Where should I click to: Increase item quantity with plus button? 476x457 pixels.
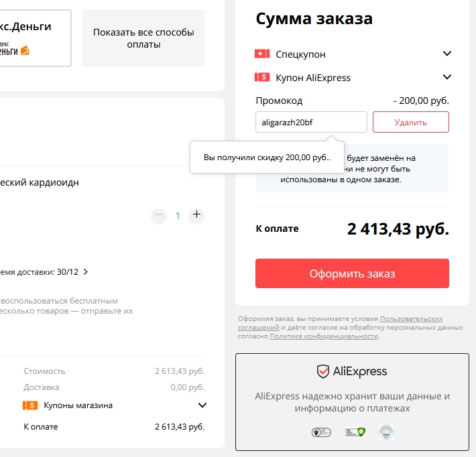pyautogui.click(x=196, y=215)
